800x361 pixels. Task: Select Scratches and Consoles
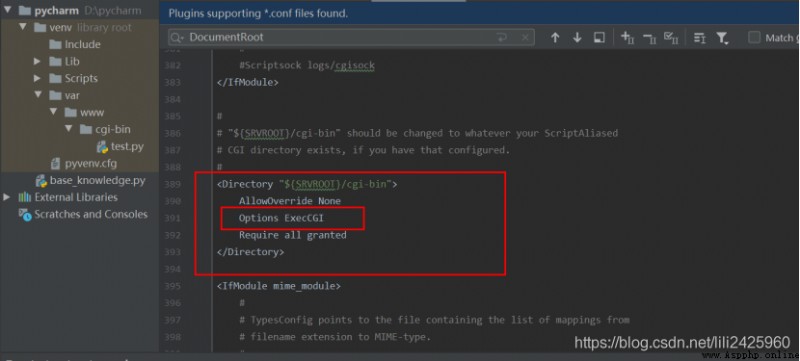[x=83, y=214]
